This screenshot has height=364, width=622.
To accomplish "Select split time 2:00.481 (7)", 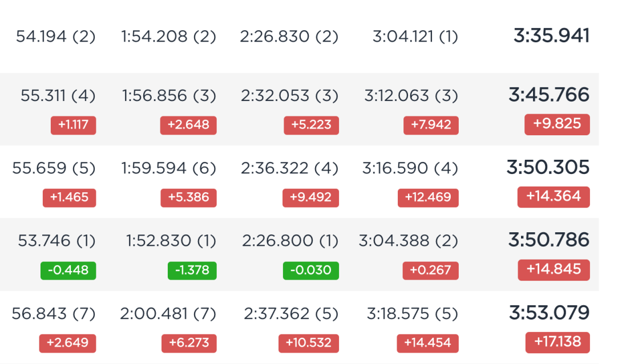I will 168,314.
